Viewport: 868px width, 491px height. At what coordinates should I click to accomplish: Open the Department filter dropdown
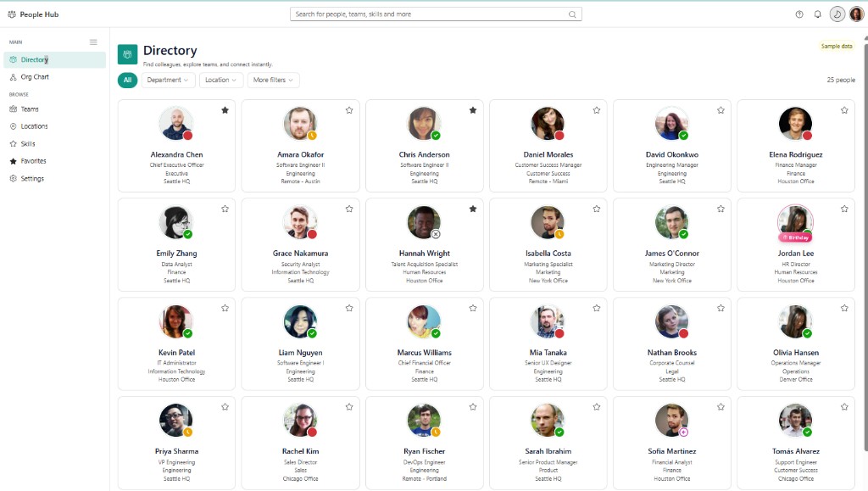point(168,80)
